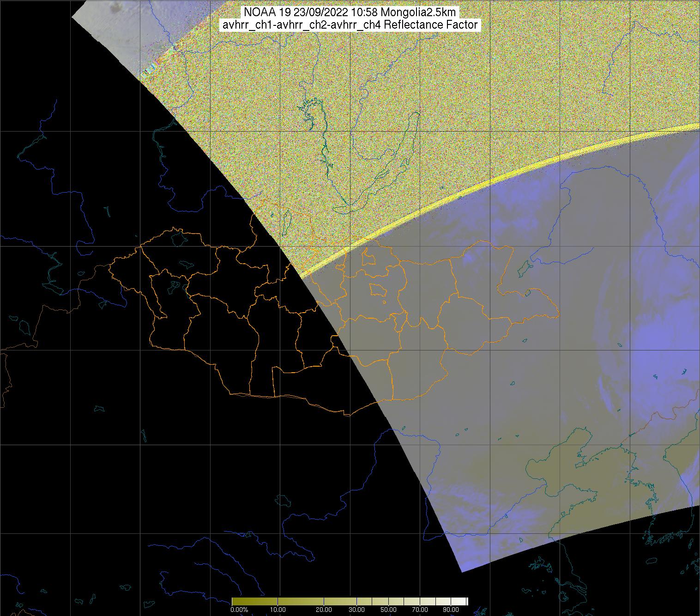The width and height of the screenshot is (700, 616).
Task: Select the 20.00 label on the colorbar
Action: coord(323,610)
